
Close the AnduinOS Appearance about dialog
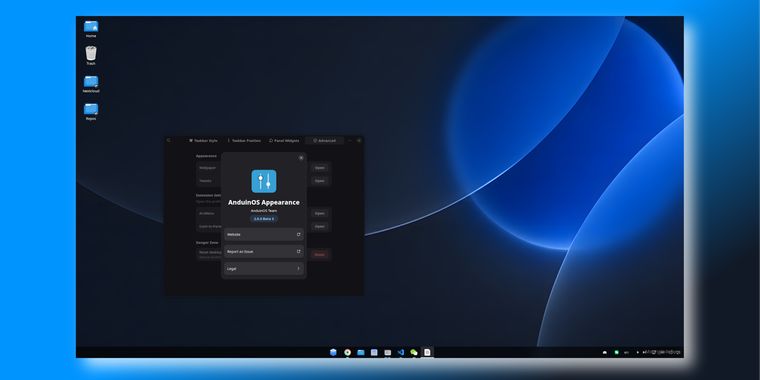pos(301,158)
